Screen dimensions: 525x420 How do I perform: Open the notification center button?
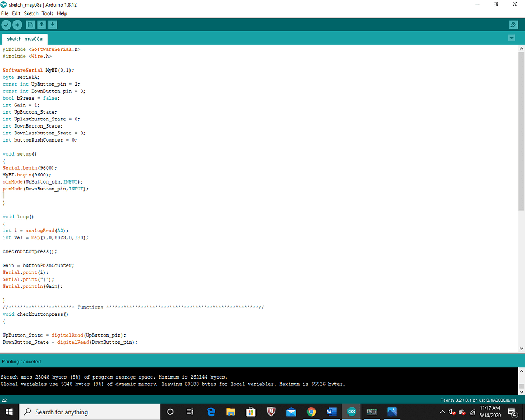click(512, 412)
